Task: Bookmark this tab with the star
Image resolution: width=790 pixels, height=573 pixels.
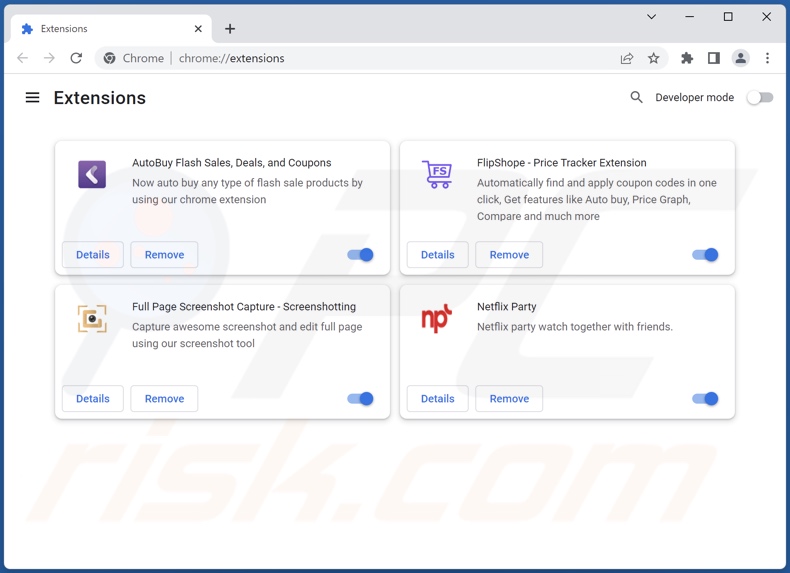Action: (653, 58)
